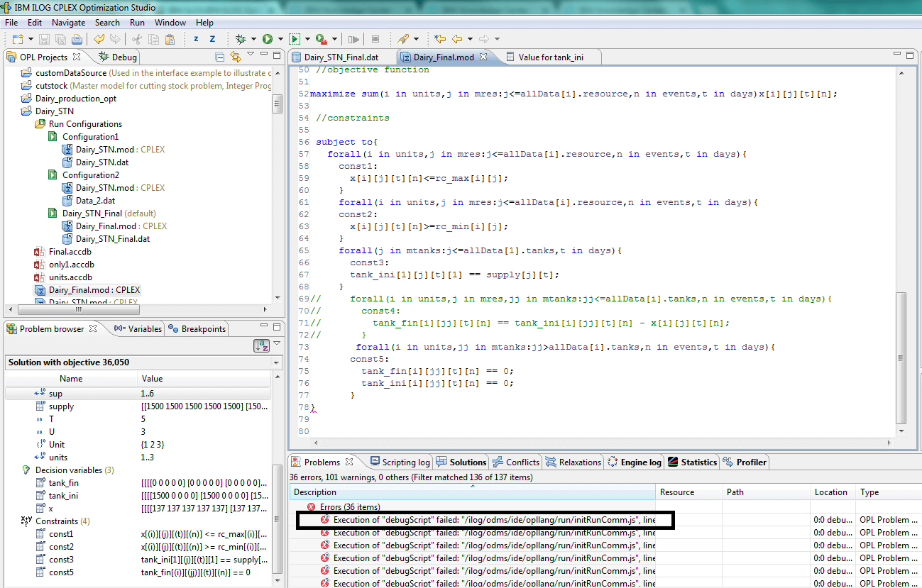
Task: Open the Window menu
Action: [170, 23]
